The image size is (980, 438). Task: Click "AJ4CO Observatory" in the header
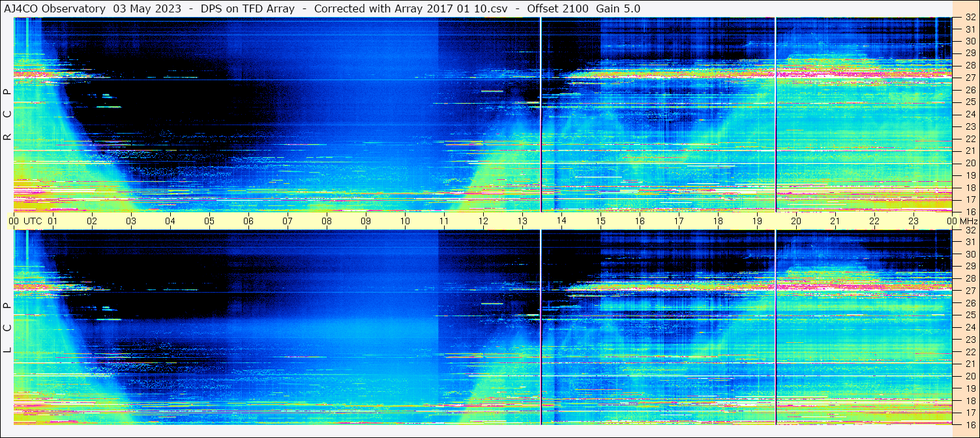55,8
